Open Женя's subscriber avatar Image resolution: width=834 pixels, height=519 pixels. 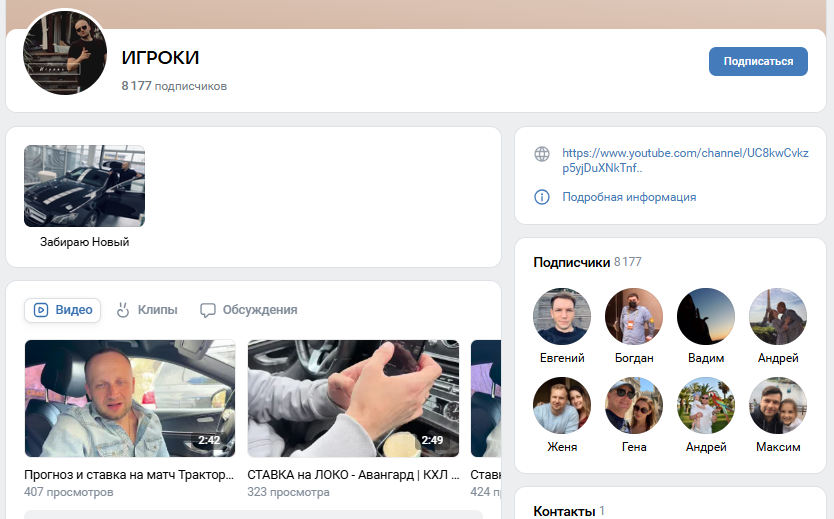click(562, 406)
